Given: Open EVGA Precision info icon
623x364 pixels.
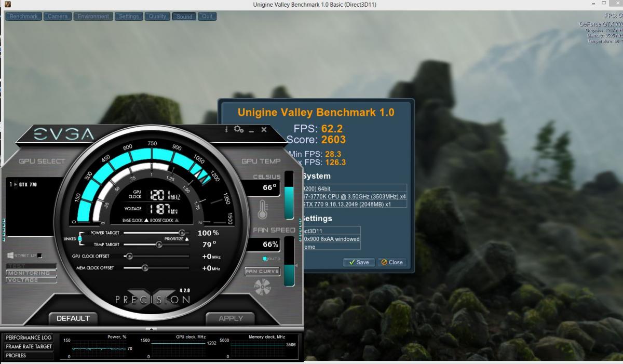Looking at the screenshot, I should pyautogui.click(x=226, y=129).
